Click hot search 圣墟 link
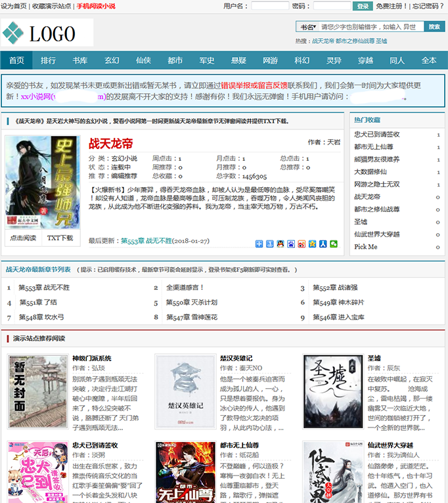 382,41
